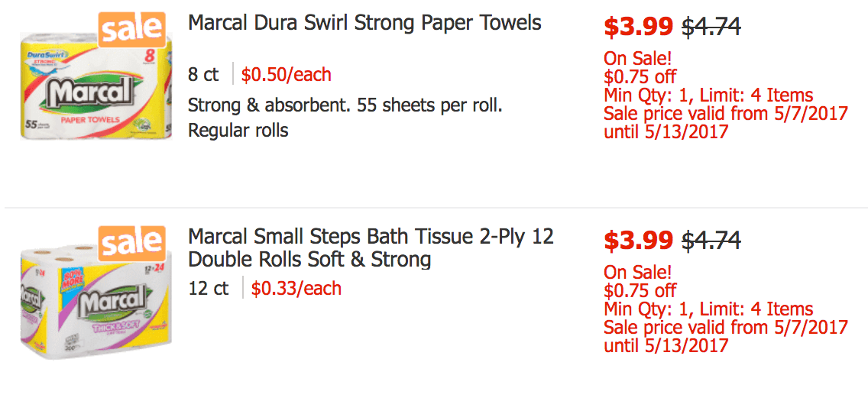Open Marcal Small Steps Bath Tissue title
The height and width of the screenshot is (414, 868).
coord(371,247)
